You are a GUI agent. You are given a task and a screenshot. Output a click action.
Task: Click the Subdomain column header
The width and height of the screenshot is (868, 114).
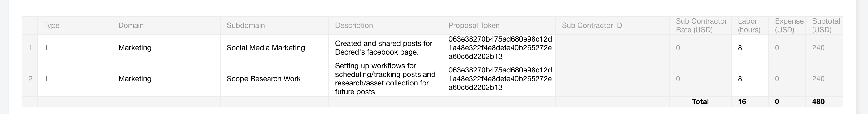coord(274,25)
